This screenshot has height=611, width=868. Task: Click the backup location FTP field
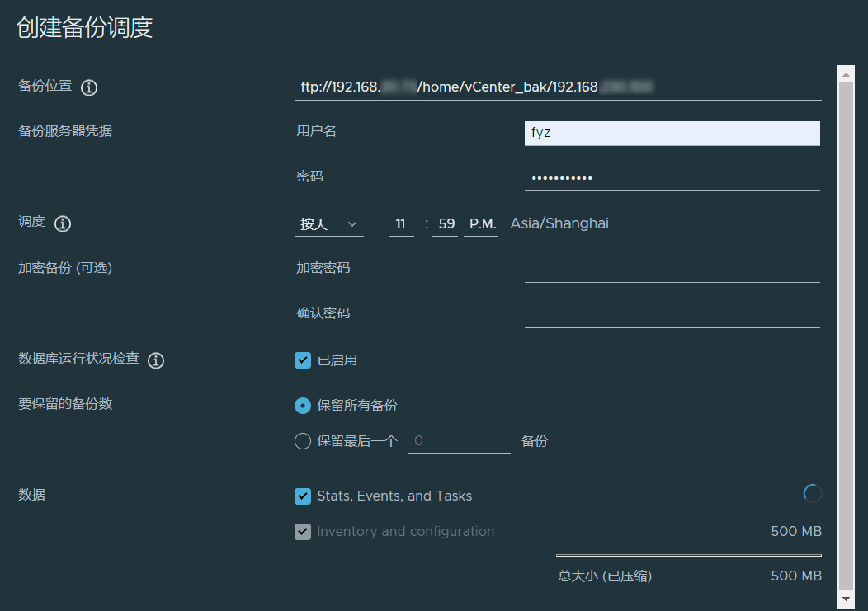[558, 87]
